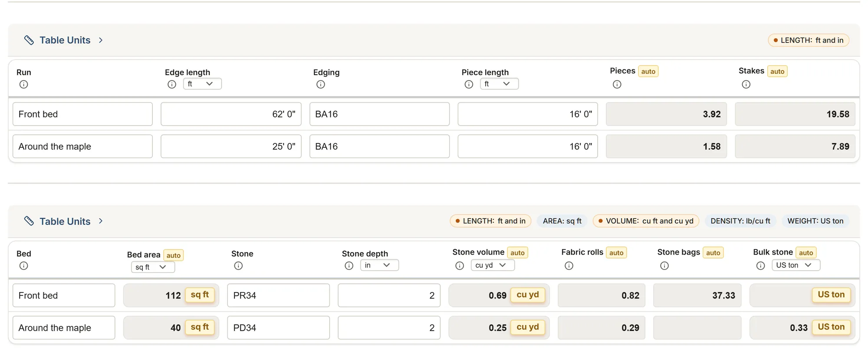Click the ruler icon beside the edging Table Units
This screenshot has width=868, height=352.
(29, 40)
